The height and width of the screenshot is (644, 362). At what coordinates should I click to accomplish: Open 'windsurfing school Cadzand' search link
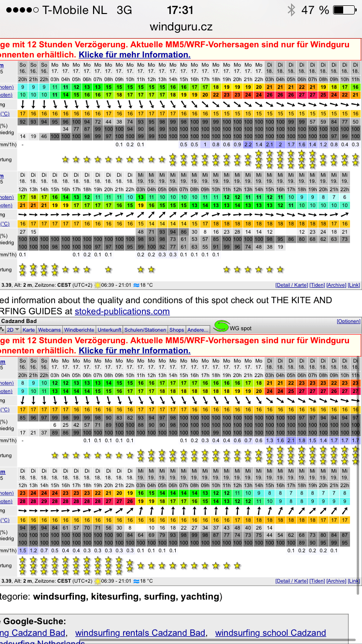click(271, 632)
